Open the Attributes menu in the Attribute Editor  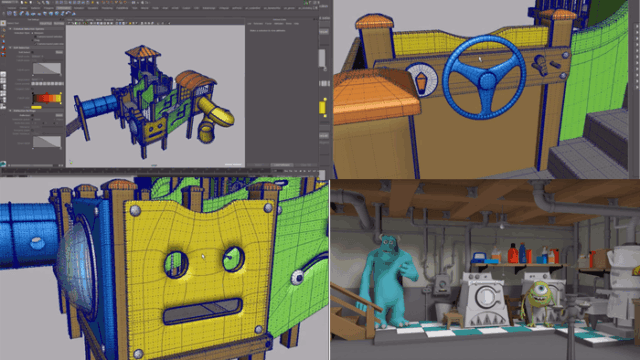point(278,24)
